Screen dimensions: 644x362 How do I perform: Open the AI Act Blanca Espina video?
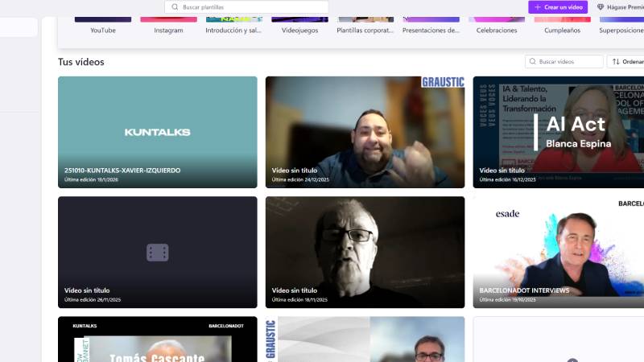558,132
